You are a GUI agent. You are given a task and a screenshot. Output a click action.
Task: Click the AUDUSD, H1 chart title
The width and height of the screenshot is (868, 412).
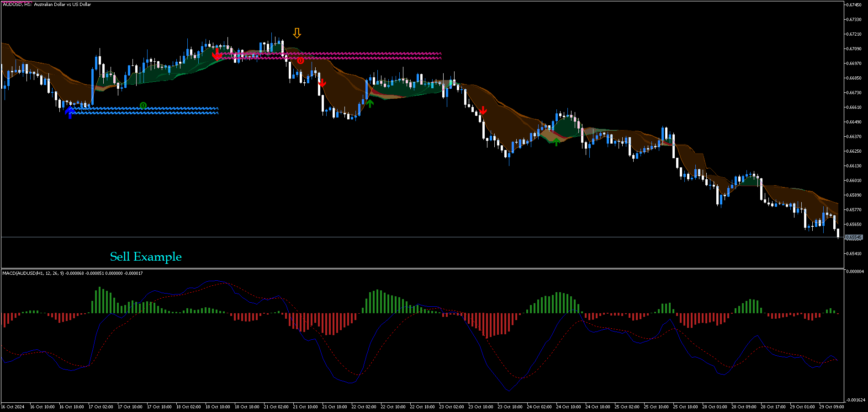point(46,5)
